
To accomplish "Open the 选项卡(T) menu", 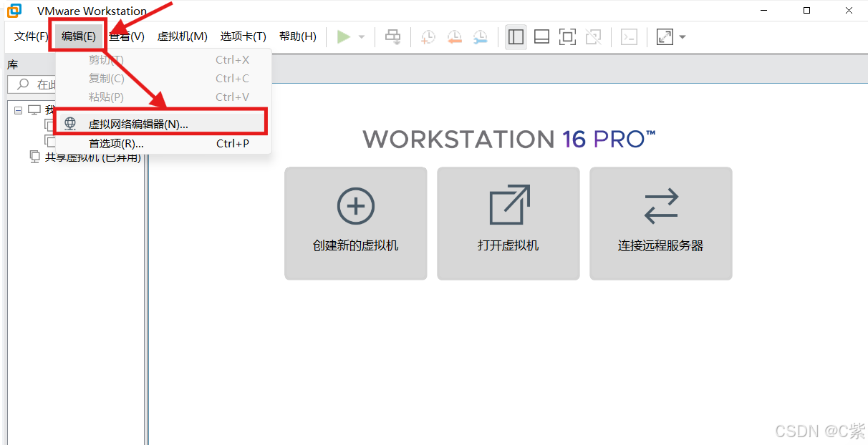I will [243, 36].
